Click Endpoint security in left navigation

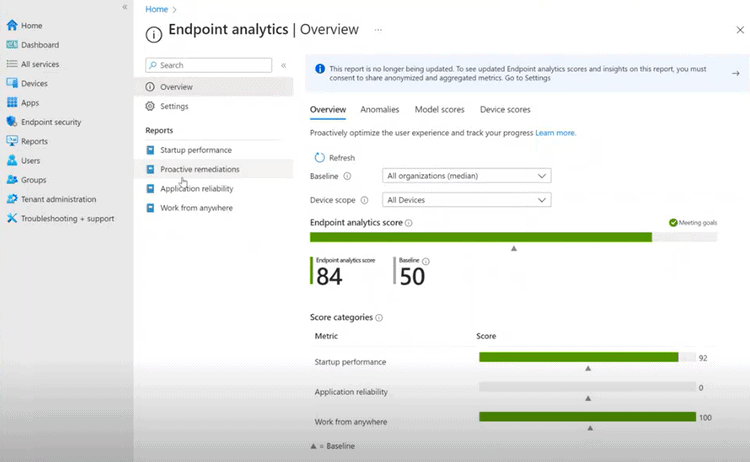coord(51,122)
